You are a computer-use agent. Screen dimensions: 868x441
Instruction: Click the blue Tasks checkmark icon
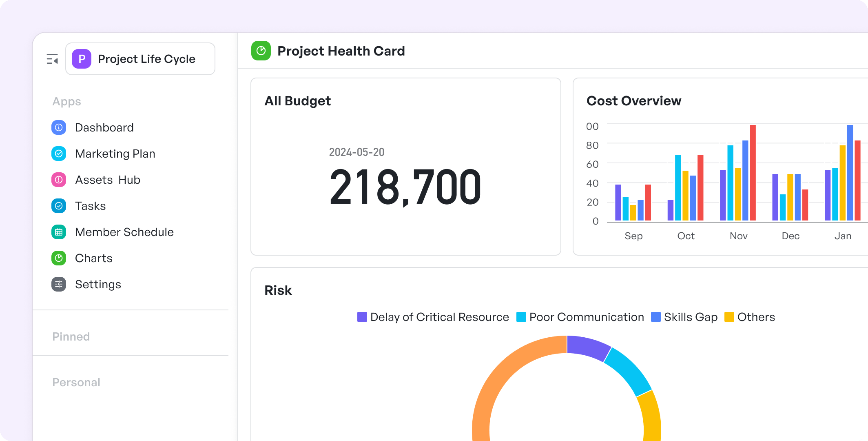click(59, 206)
